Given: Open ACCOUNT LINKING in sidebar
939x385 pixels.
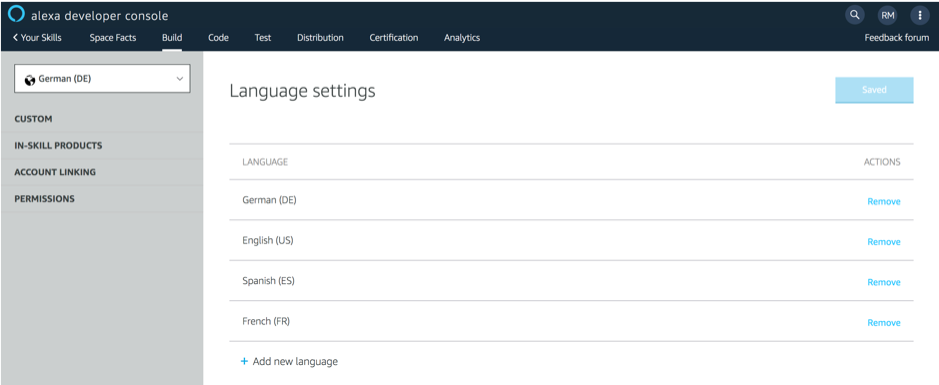Looking at the screenshot, I should [55, 172].
